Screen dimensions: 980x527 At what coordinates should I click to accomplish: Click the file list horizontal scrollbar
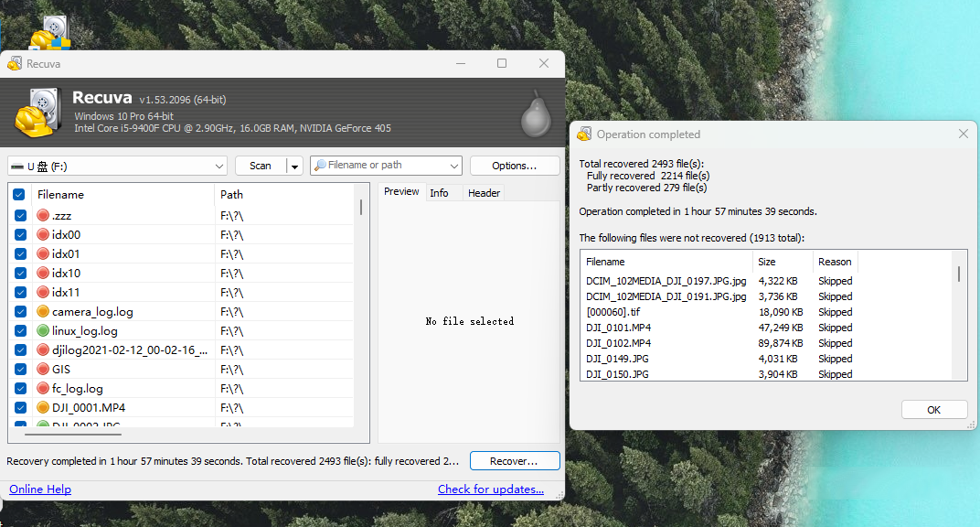coord(73,434)
